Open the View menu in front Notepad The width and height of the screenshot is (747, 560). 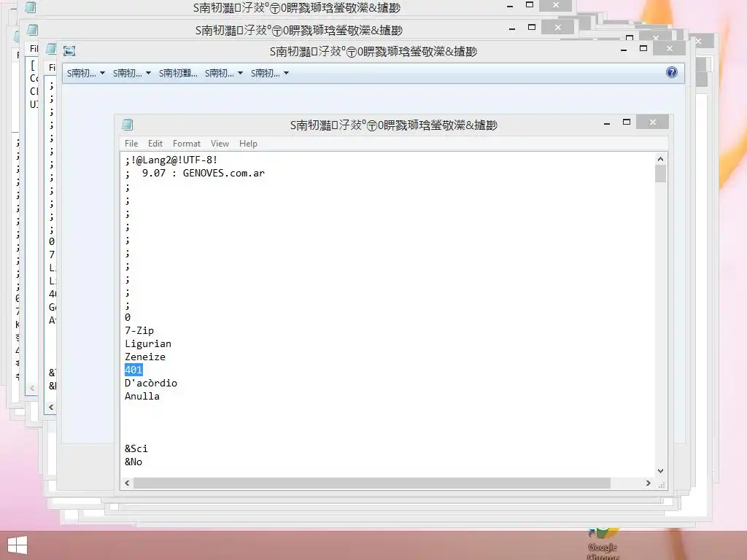tap(220, 144)
